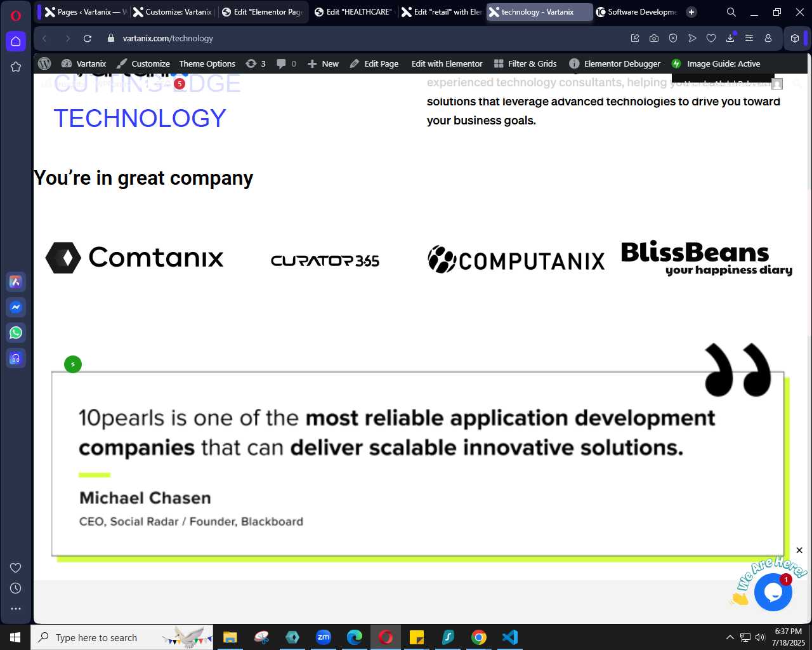The width and height of the screenshot is (812, 650).
Task: Click Windows Start button
Action: (x=15, y=637)
